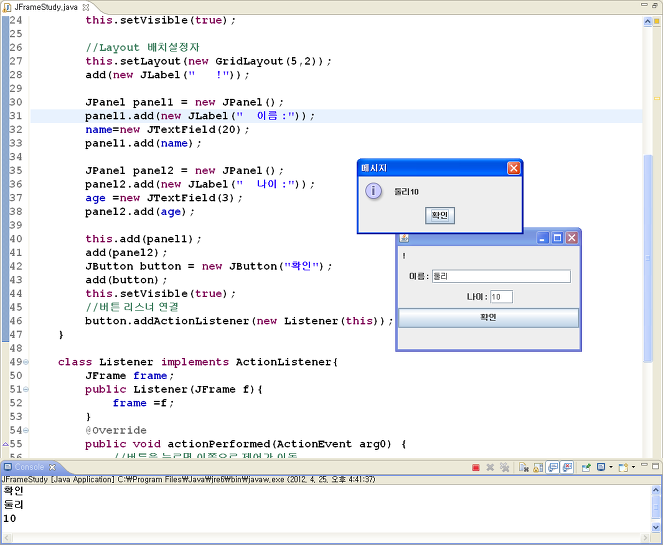Close the Console tab
Screen dimensions: 663x545
[52, 467]
